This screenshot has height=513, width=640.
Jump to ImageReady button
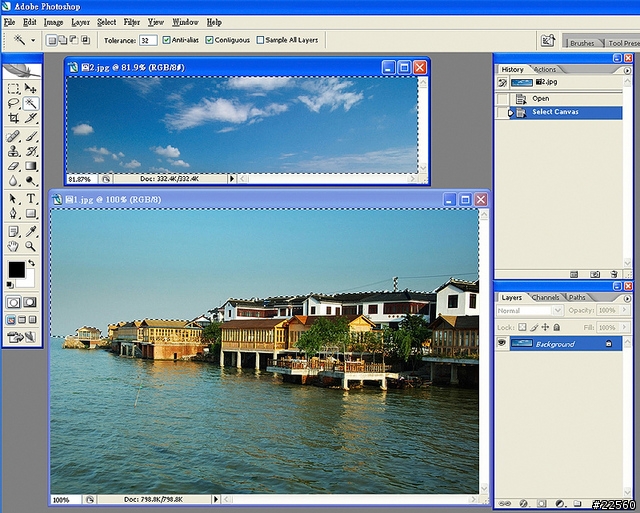[22, 337]
